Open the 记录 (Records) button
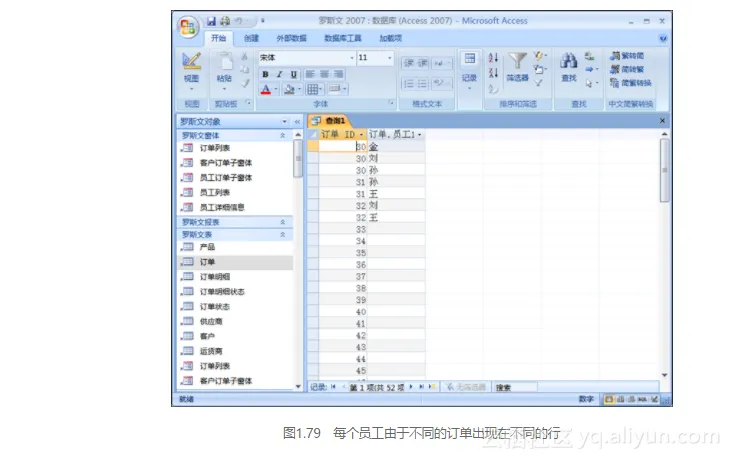Image resolution: width=731 pixels, height=460 pixels. pos(469,71)
